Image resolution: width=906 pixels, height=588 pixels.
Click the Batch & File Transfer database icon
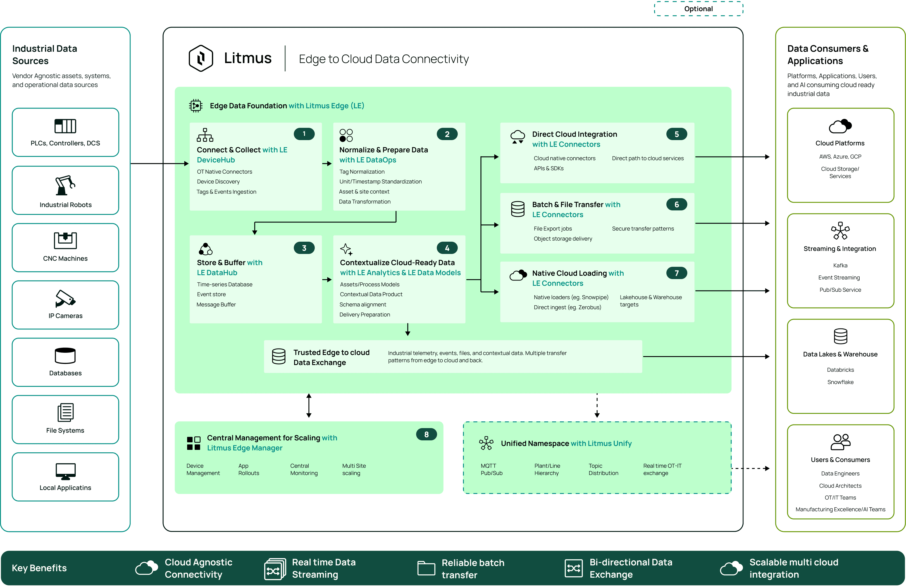point(517,209)
